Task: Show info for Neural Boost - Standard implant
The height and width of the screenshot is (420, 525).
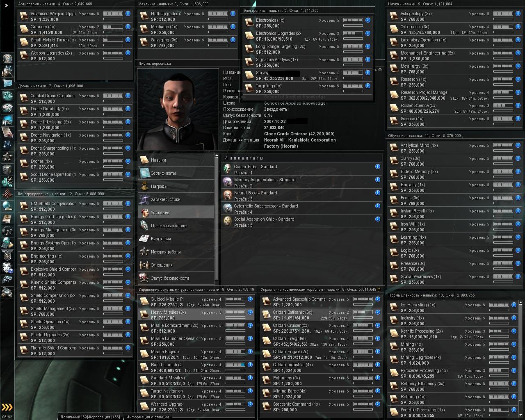Action: click(378, 193)
